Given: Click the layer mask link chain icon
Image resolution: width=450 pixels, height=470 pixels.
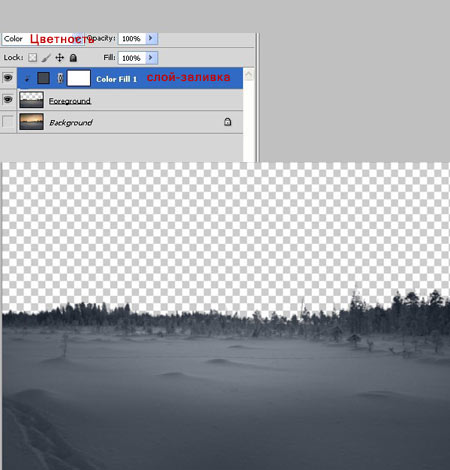Looking at the screenshot, I should [x=60, y=78].
